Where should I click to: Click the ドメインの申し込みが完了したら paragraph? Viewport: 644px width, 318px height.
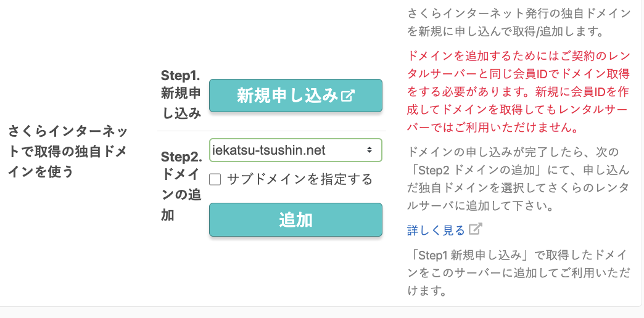(x=518, y=179)
